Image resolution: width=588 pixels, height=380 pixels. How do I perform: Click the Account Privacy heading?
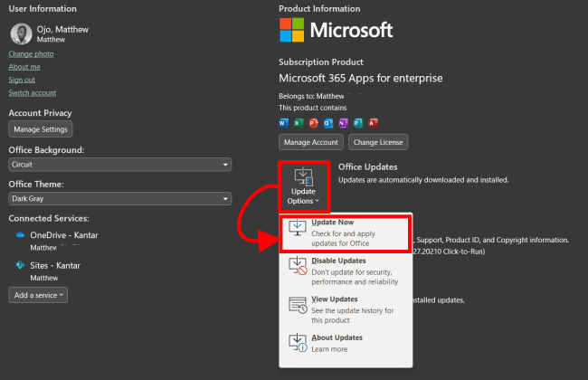(40, 113)
